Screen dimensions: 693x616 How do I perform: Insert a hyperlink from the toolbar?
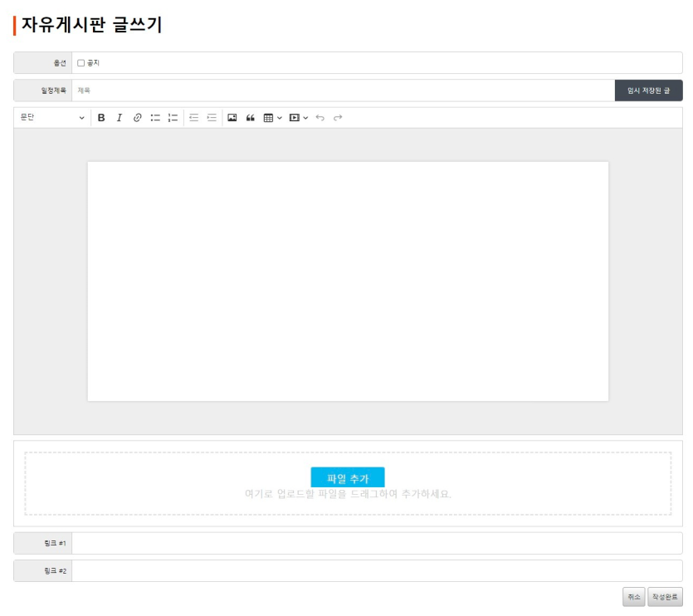pos(138,118)
